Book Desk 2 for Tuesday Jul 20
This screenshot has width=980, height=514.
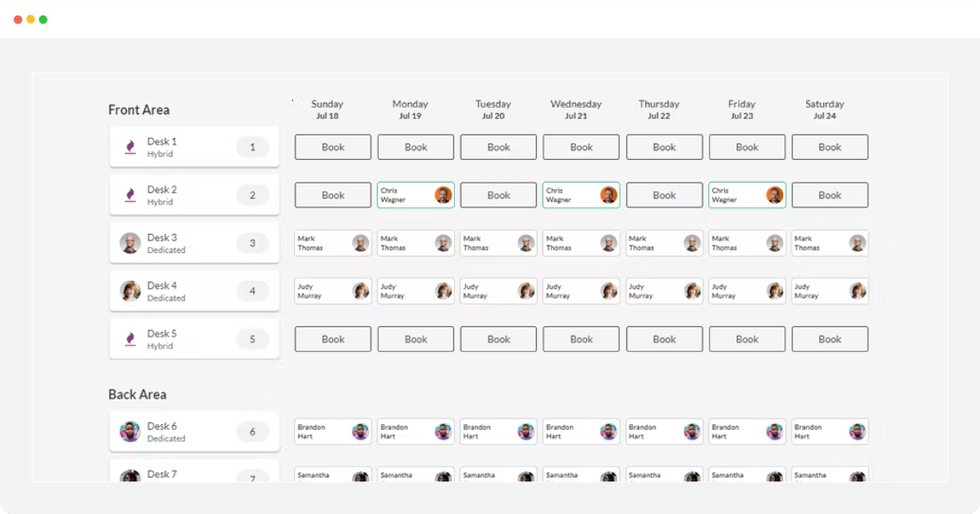499,195
